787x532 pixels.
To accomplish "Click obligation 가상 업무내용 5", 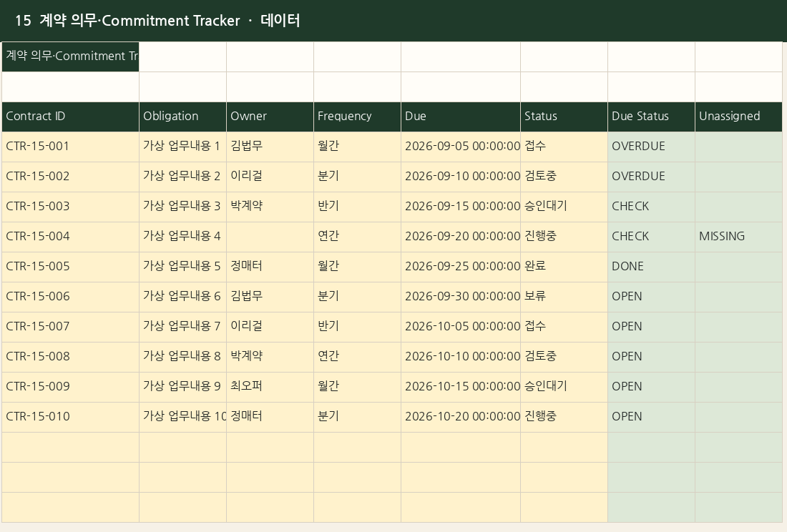I will tap(182, 267).
